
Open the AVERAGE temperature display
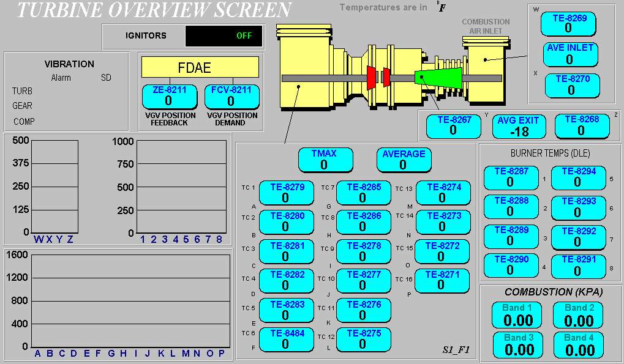[x=404, y=160]
